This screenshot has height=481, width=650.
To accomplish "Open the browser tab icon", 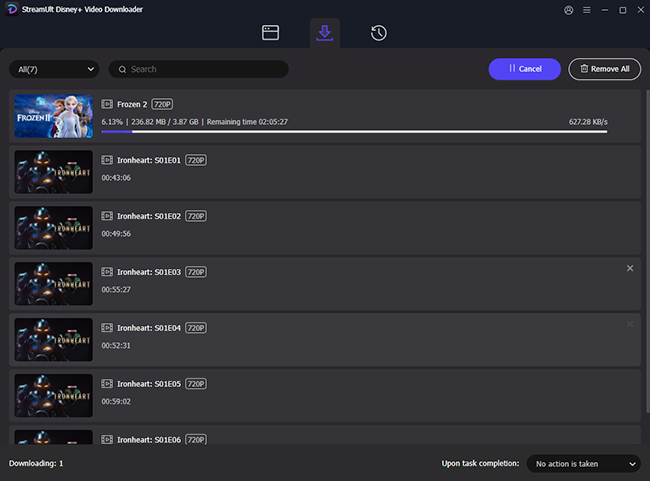I will (x=270, y=33).
